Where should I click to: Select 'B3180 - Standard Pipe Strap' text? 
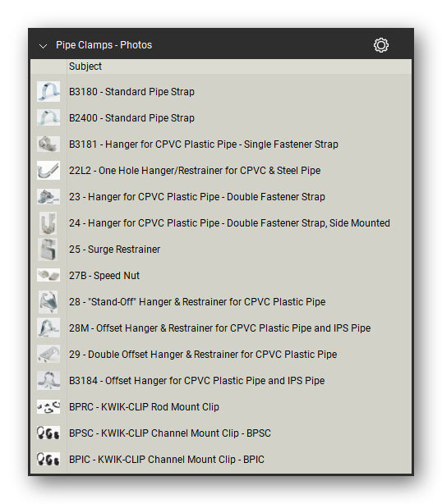tap(131, 92)
